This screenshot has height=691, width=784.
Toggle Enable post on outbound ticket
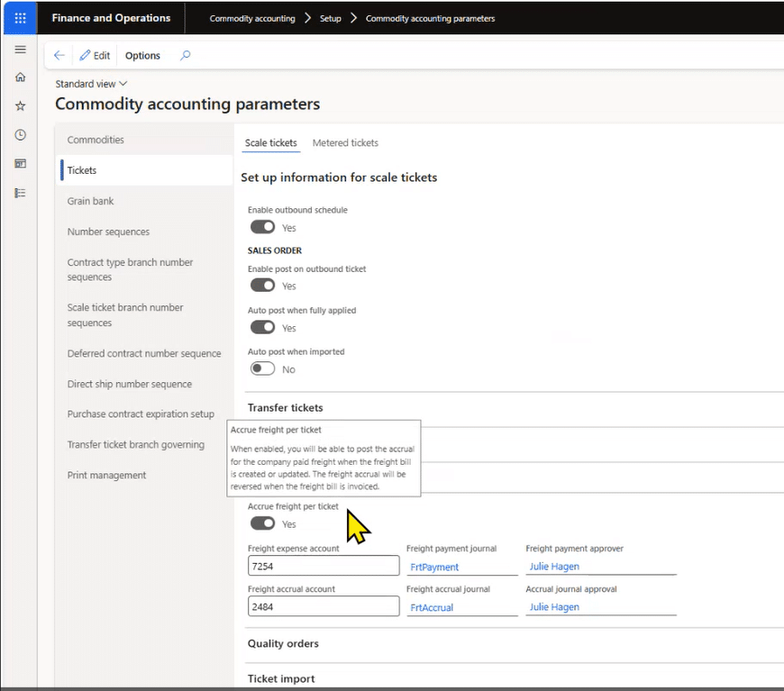(x=262, y=286)
